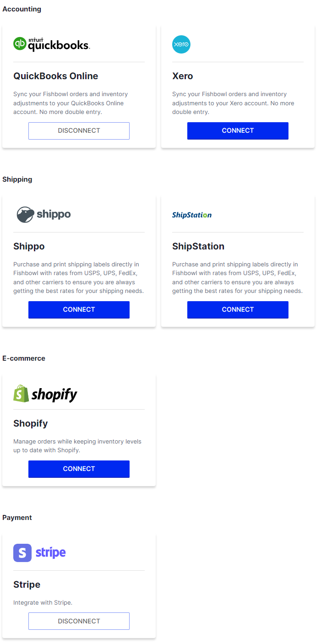The image size is (321, 644).
Task: Click the Shippo hippo logo icon
Action: click(24, 214)
